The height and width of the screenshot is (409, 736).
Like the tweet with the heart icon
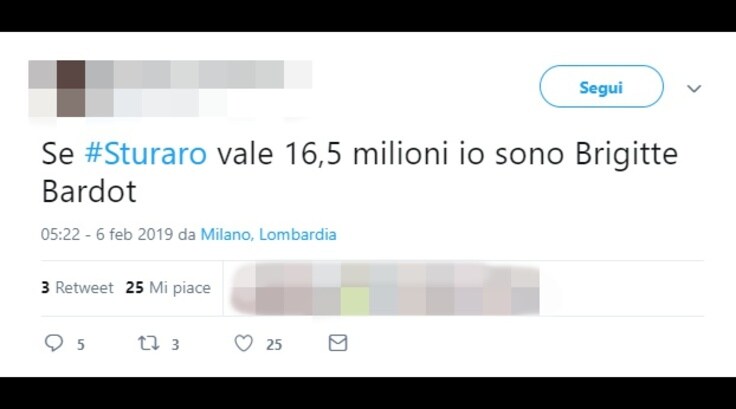tap(244, 343)
